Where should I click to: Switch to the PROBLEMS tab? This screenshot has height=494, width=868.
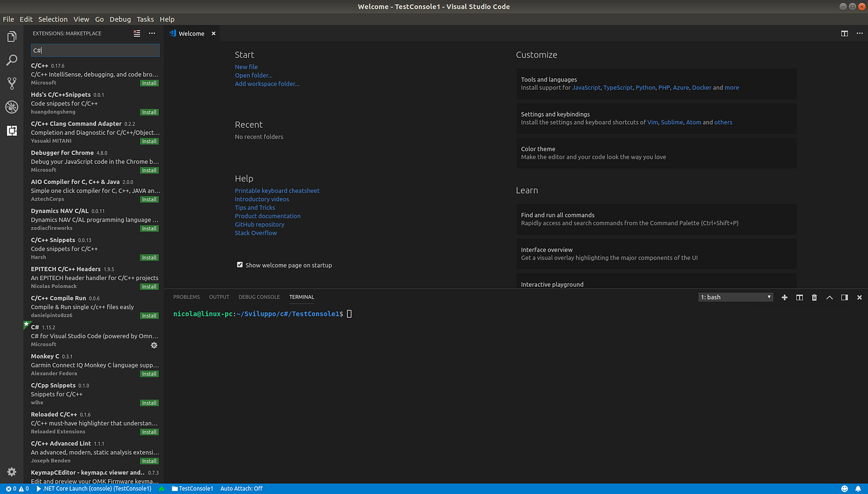point(186,297)
